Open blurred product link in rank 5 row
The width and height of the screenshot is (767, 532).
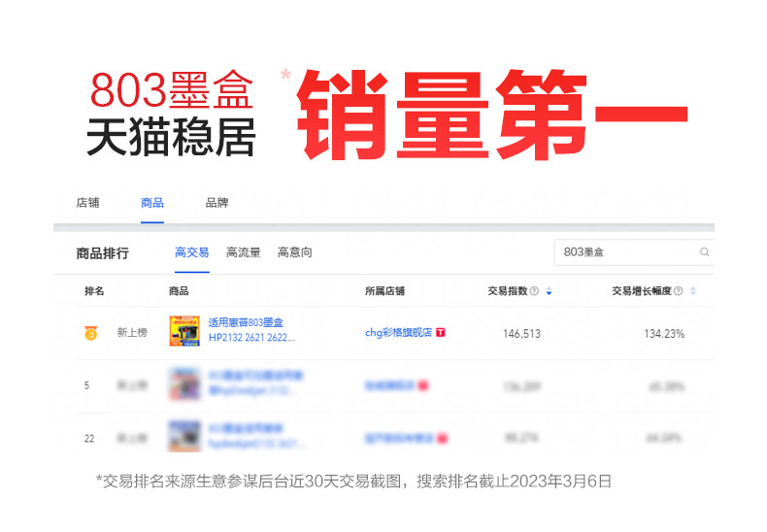[255, 382]
